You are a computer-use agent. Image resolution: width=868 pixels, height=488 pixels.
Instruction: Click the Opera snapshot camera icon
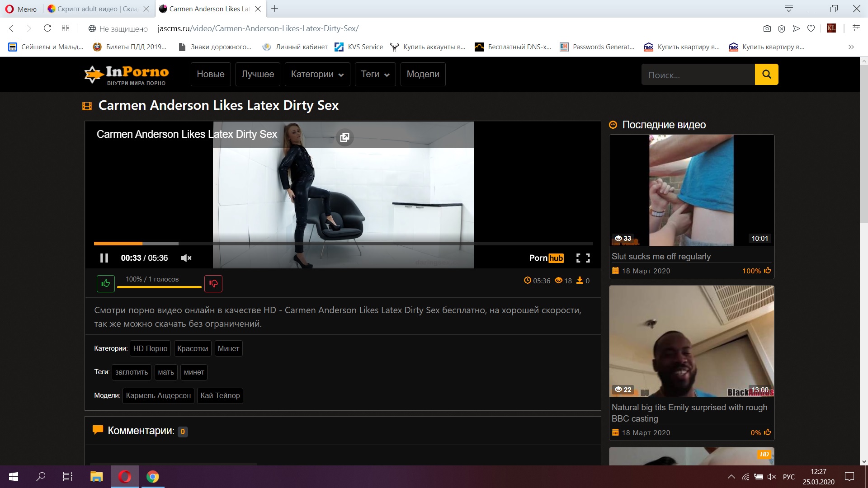pos(767,28)
